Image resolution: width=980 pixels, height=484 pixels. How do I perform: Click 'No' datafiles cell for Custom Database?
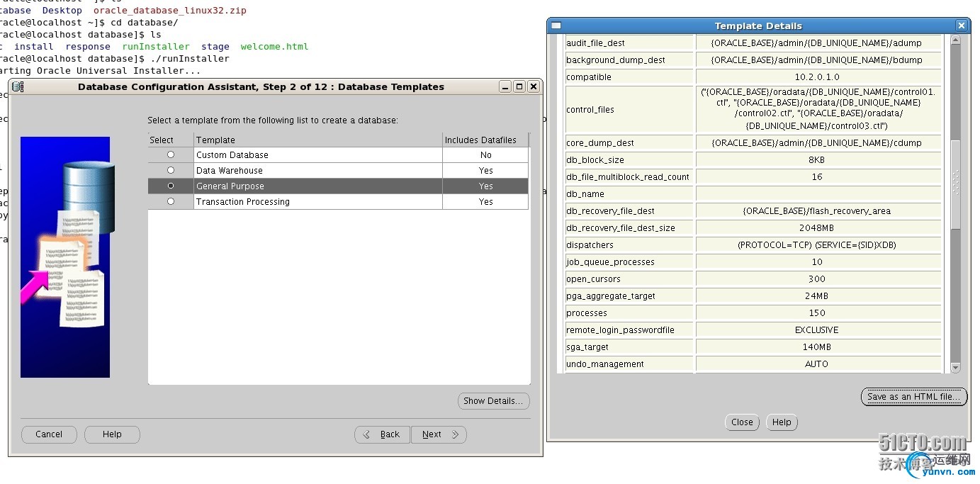click(x=485, y=154)
